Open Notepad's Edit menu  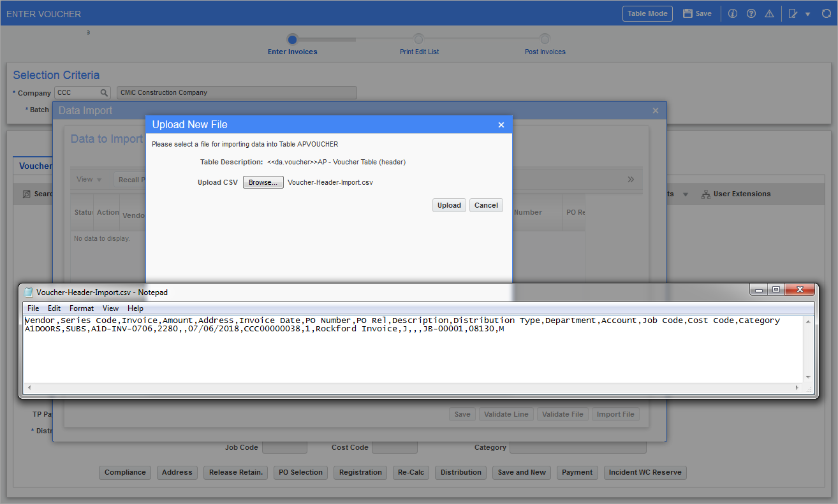pos(54,308)
